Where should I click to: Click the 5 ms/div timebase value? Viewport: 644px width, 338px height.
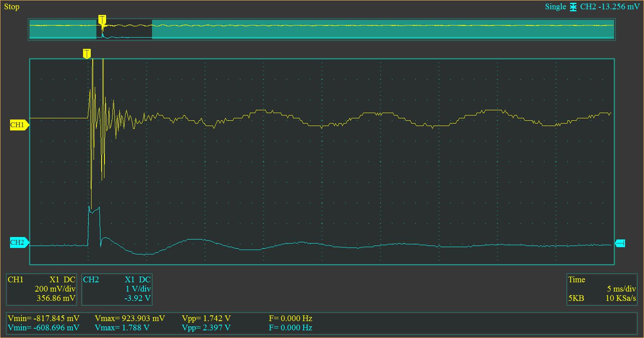[621, 289]
